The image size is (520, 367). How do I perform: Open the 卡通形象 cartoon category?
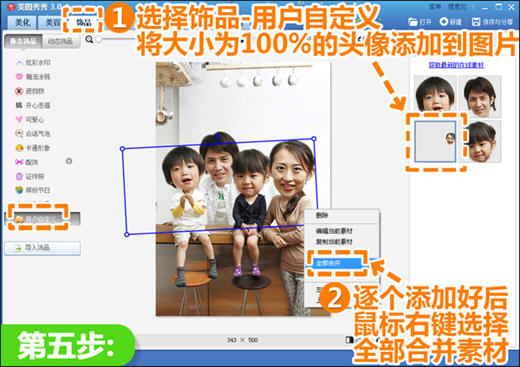[x=33, y=148]
